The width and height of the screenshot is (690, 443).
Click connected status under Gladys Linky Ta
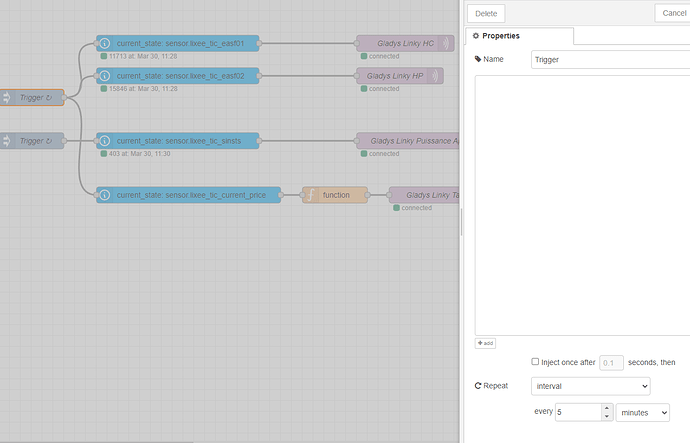click(x=416, y=208)
